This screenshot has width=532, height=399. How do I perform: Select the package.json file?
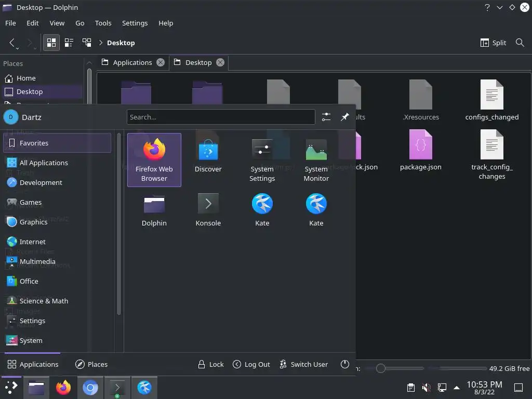click(420, 150)
